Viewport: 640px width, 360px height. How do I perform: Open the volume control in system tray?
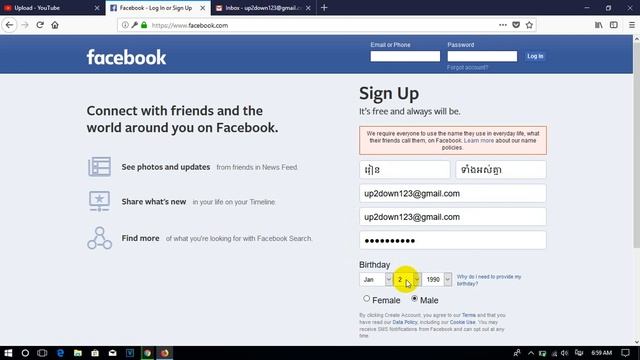(x=564, y=353)
